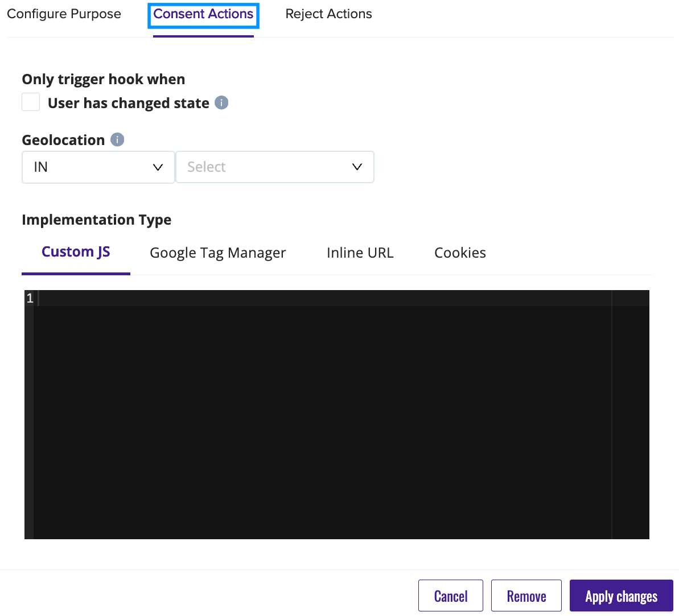
Task: Click the Only trigger hook when heading
Action: pos(104,79)
